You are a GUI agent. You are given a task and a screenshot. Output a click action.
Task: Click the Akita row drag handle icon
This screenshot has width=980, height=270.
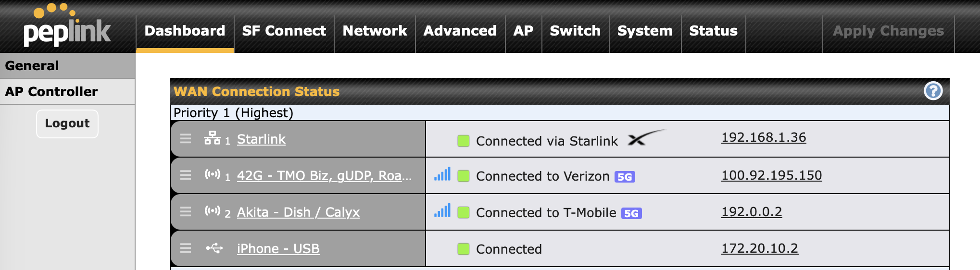[x=186, y=212]
